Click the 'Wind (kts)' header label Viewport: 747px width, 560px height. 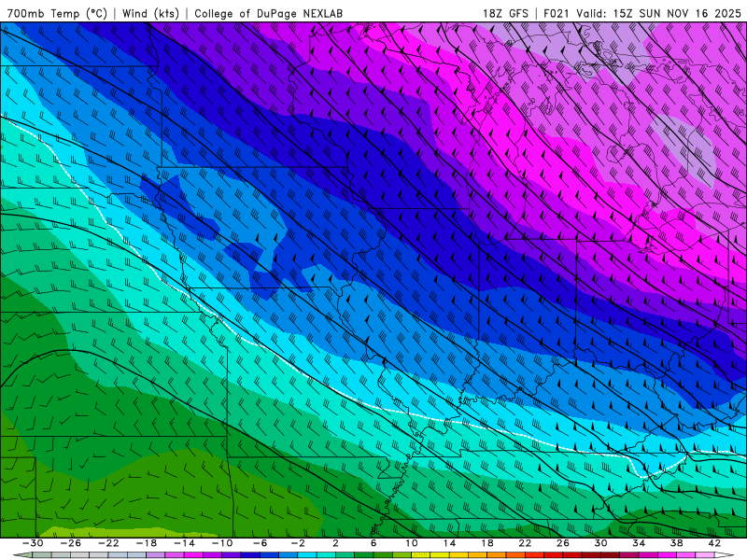coord(150,13)
